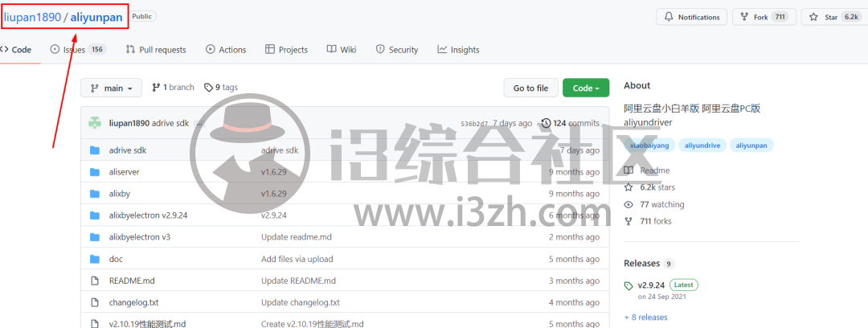
Task: Click the '5 months ago' timestamp for doc
Action: tap(574, 259)
